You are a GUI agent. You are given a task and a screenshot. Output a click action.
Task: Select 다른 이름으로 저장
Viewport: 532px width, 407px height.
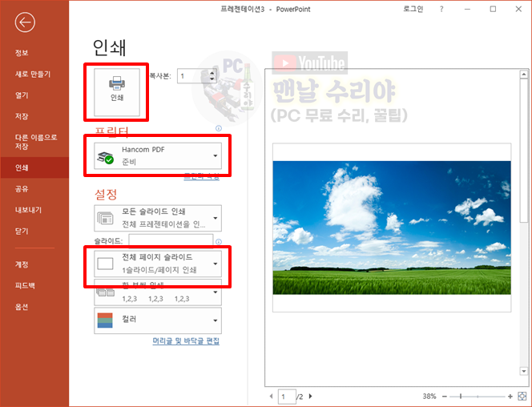point(36,142)
